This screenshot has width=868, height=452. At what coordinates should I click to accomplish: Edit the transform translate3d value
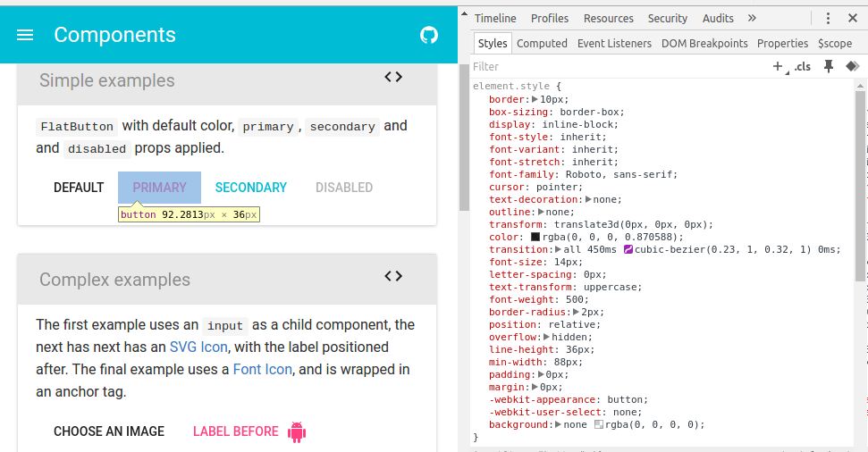(631, 224)
